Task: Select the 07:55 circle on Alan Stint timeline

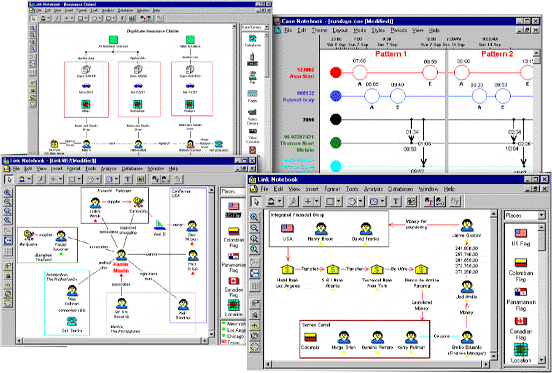Action: click(x=359, y=73)
